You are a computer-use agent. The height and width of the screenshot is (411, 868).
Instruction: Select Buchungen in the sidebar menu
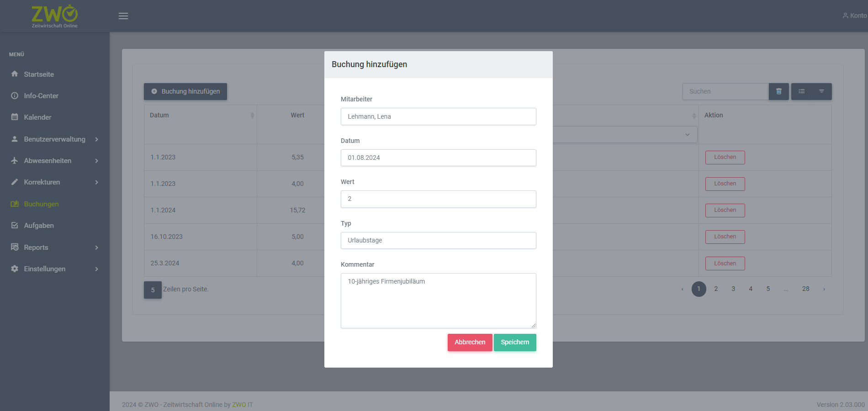click(x=41, y=204)
